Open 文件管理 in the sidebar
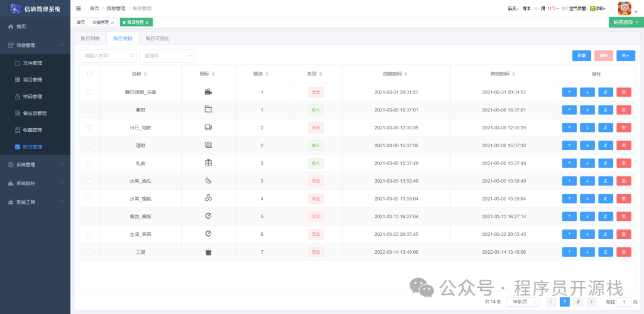The width and height of the screenshot is (644, 314). point(35,63)
